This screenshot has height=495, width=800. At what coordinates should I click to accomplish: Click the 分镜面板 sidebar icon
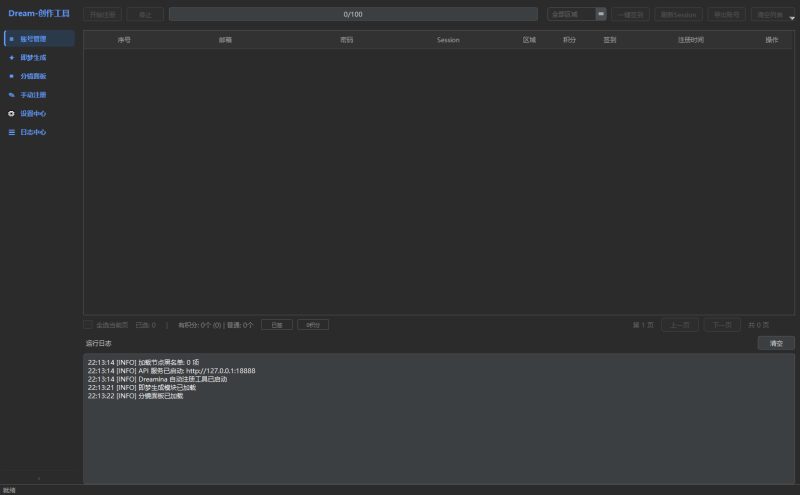pyautogui.click(x=11, y=76)
